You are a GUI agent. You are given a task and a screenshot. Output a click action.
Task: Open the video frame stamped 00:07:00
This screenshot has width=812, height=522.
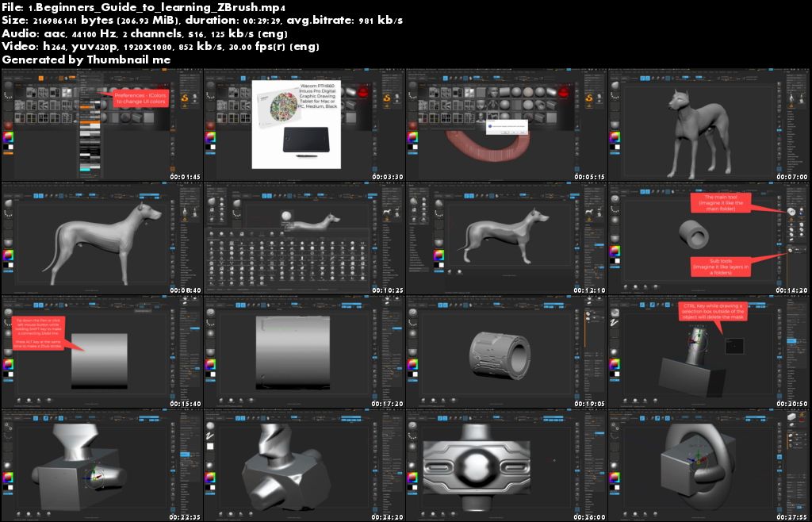pyautogui.click(x=710, y=125)
